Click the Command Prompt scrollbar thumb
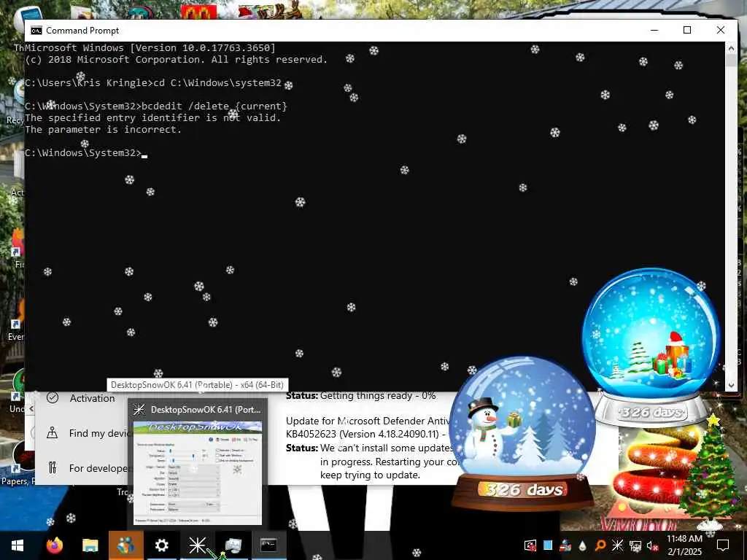The width and height of the screenshot is (747, 560). (731, 60)
